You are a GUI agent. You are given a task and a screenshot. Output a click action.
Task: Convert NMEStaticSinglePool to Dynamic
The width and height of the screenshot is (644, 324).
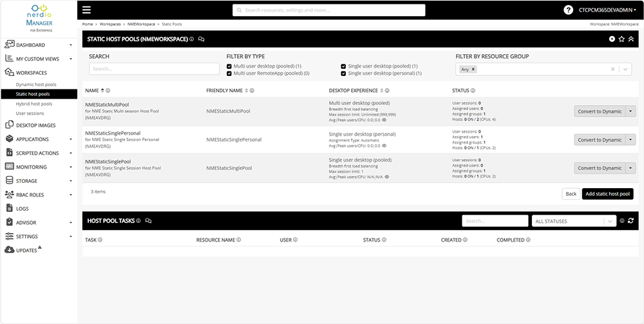600,168
